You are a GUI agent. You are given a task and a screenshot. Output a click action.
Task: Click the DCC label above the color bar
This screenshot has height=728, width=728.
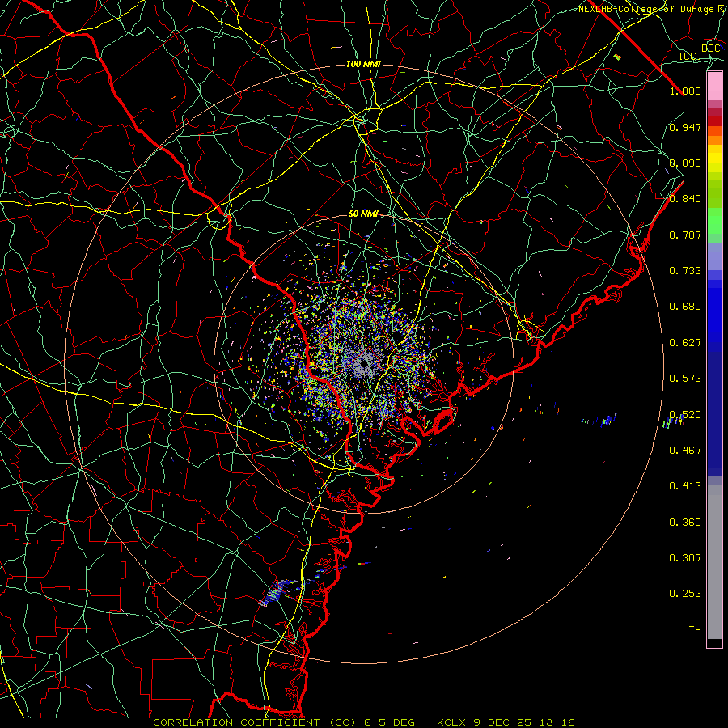[x=711, y=49]
